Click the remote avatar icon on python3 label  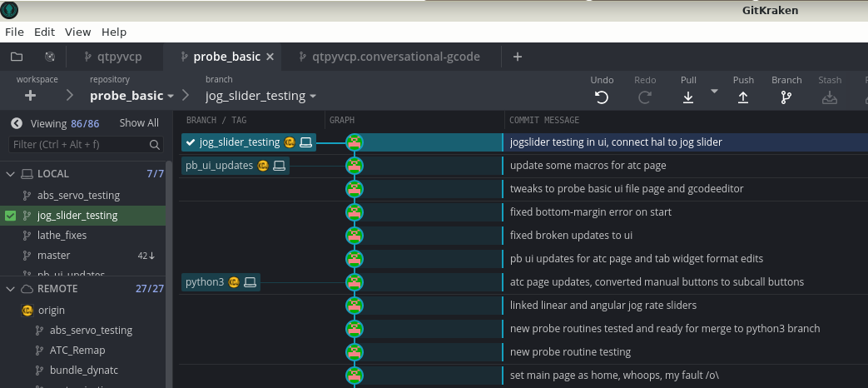click(x=234, y=282)
